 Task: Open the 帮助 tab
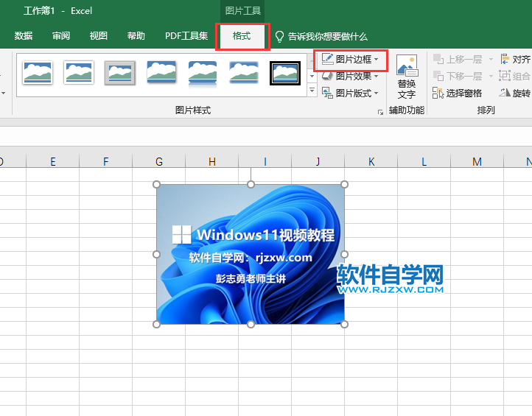tap(136, 36)
